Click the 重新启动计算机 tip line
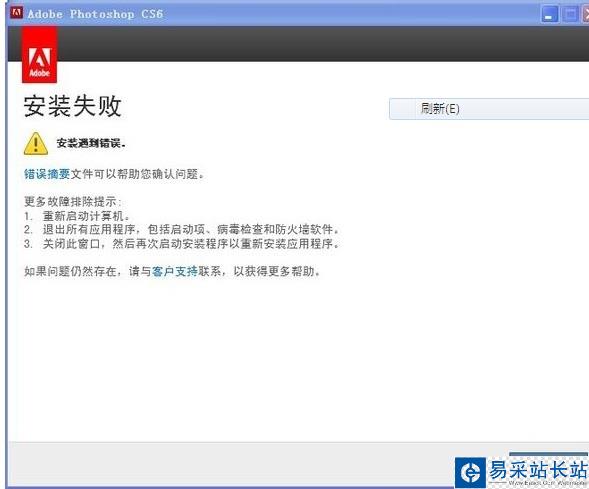The image size is (589, 489). (x=77, y=216)
